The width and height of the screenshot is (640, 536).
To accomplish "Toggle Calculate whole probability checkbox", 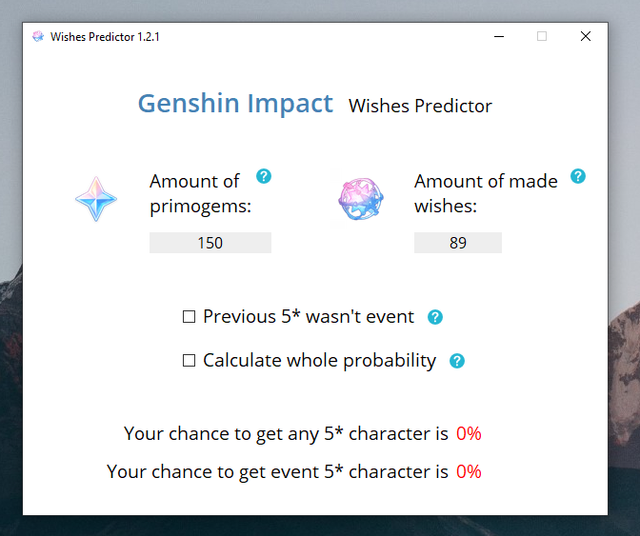I will tap(189, 361).
